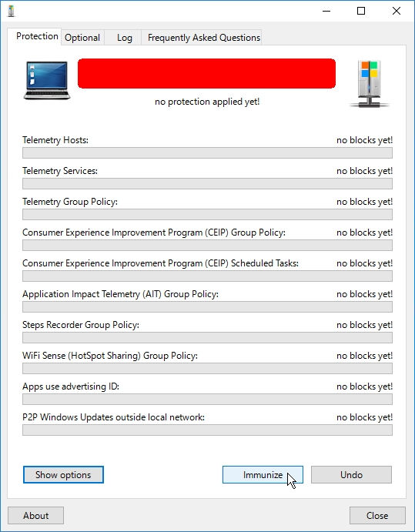Click the Show options button

pos(63,475)
